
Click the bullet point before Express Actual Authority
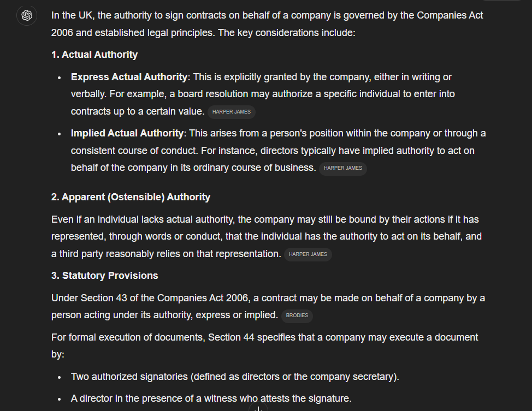coord(59,78)
